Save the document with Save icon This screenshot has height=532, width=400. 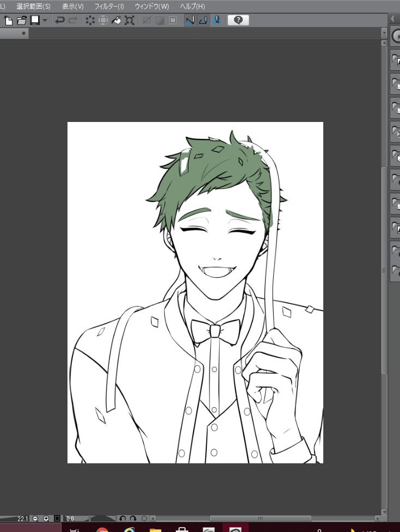click(x=35, y=20)
